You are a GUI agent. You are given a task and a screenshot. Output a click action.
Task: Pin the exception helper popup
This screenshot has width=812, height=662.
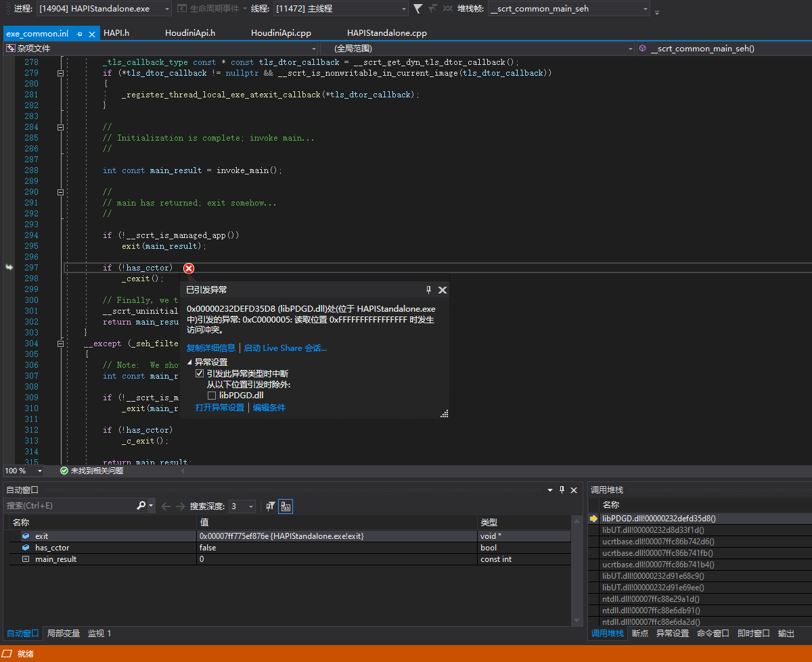coord(428,289)
